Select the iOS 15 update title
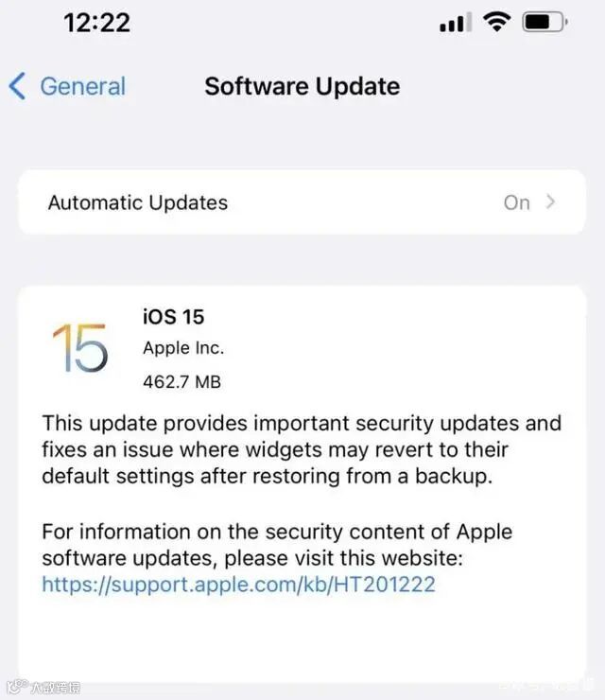 coord(173,317)
